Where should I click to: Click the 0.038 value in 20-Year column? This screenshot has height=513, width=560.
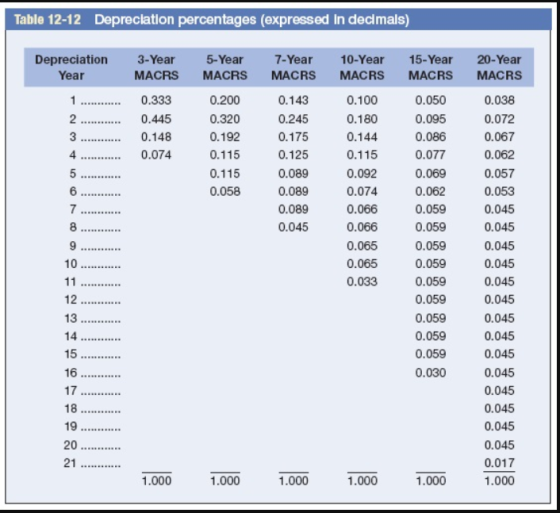[499, 100]
